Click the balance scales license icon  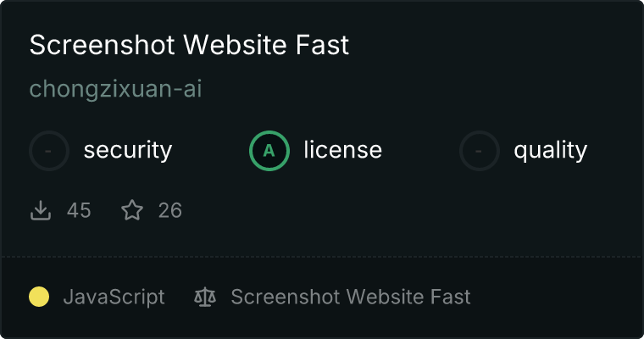(204, 297)
